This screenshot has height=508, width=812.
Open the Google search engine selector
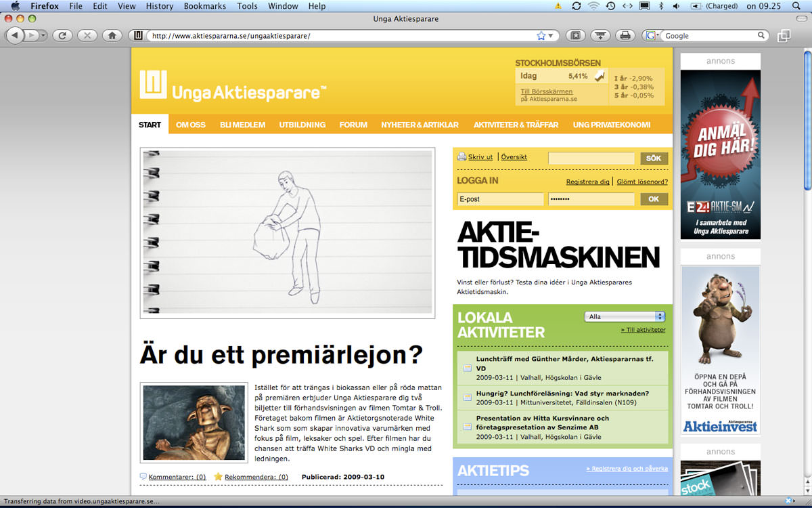coord(653,36)
